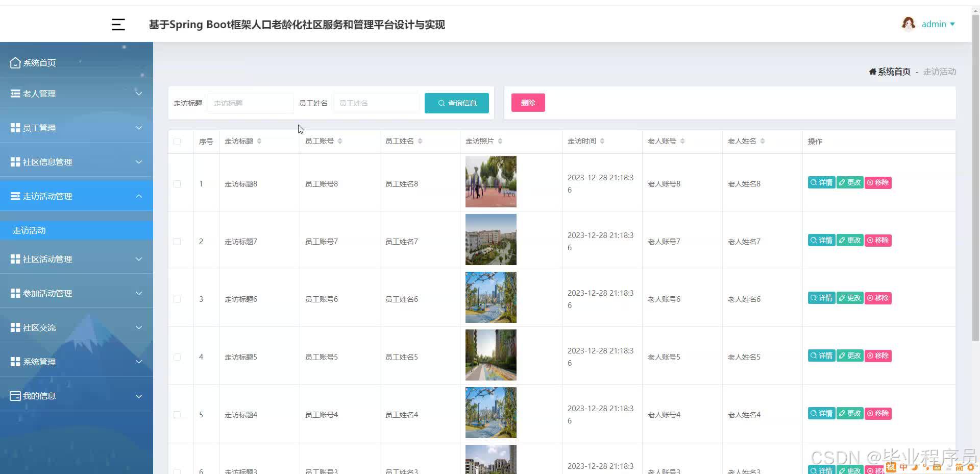Click the 社区活动管理 grid icon
This screenshot has width=980, height=474.
coord(15,259)
